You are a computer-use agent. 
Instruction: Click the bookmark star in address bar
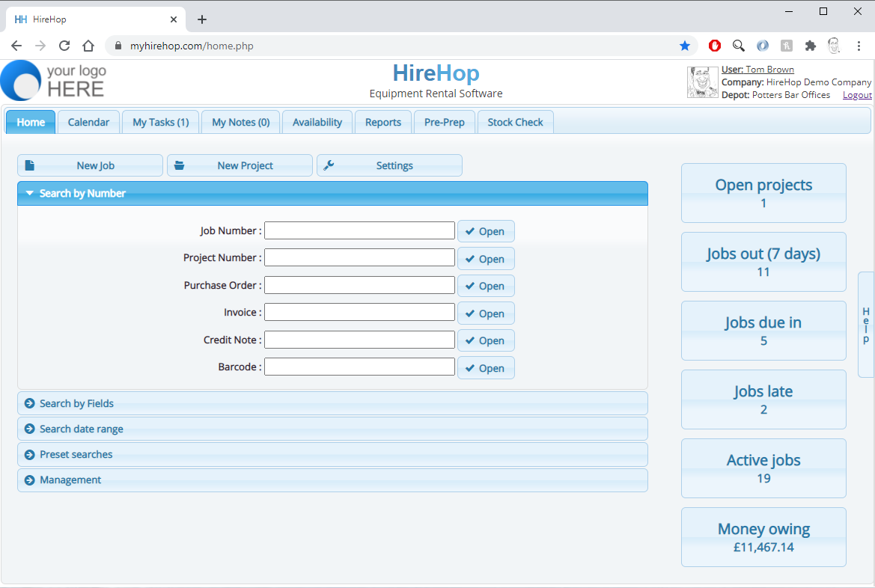[x=684, y=46]
